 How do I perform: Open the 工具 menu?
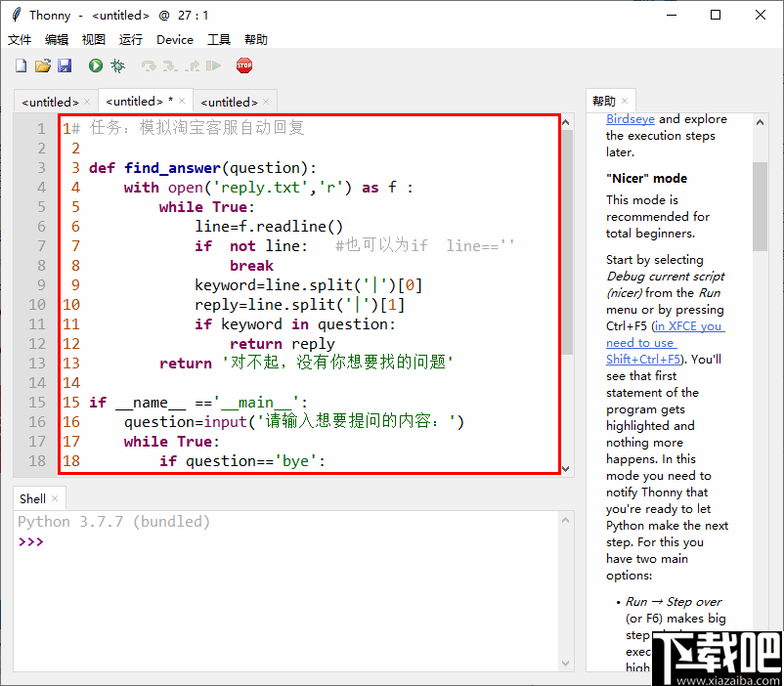[x=219, y=40]
